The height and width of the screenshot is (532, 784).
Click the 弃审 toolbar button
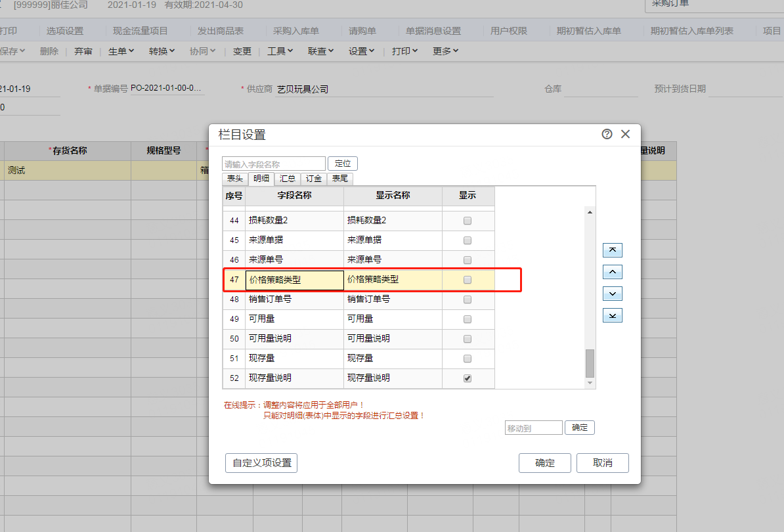tap(83, 51)
